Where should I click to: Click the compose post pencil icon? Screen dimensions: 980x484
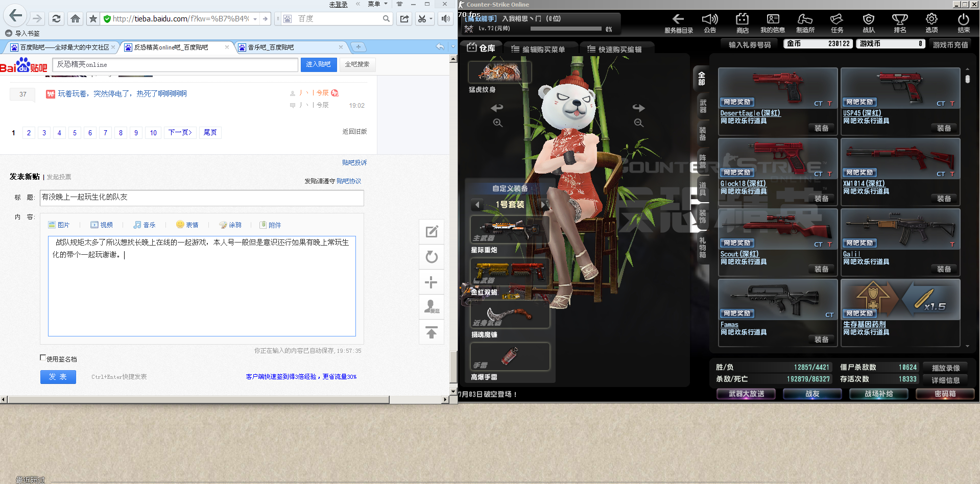[x=432, y=232]
